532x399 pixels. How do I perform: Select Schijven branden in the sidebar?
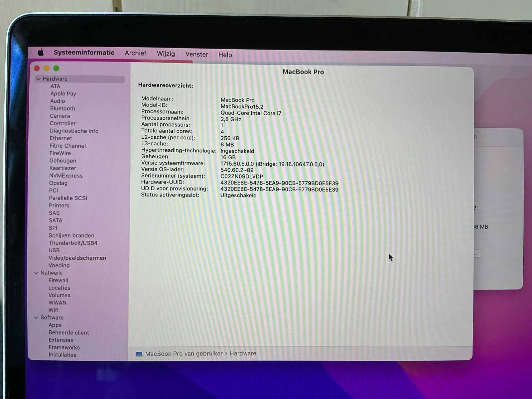coord(71,236)
